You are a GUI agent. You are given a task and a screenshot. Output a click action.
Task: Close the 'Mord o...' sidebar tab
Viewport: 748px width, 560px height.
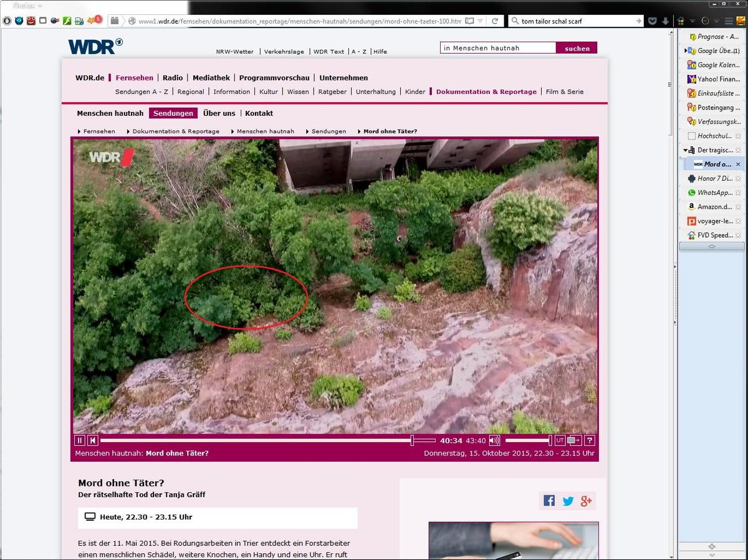click(738, 164)
